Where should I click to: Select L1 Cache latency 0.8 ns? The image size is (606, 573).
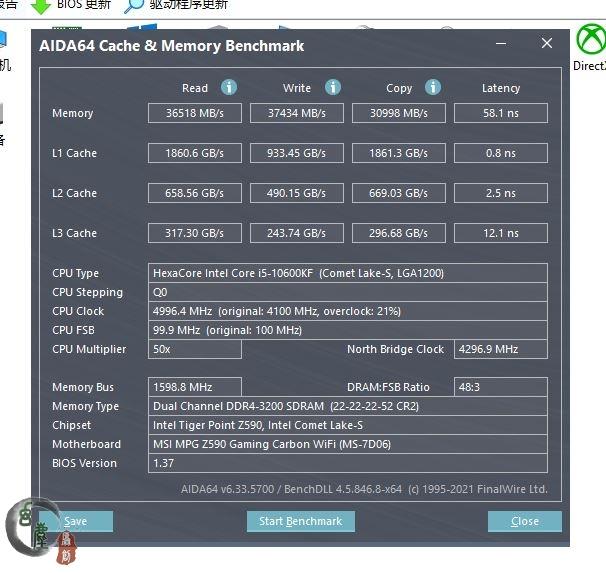(501, 153)
